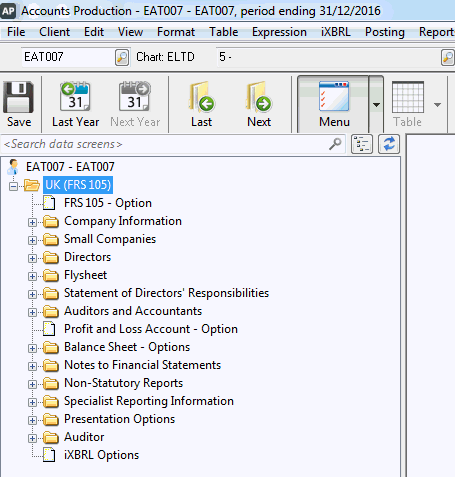Viewport: 455px width, 477px height.
Task: Open the Posting menu
Action: tap(385, 32)
